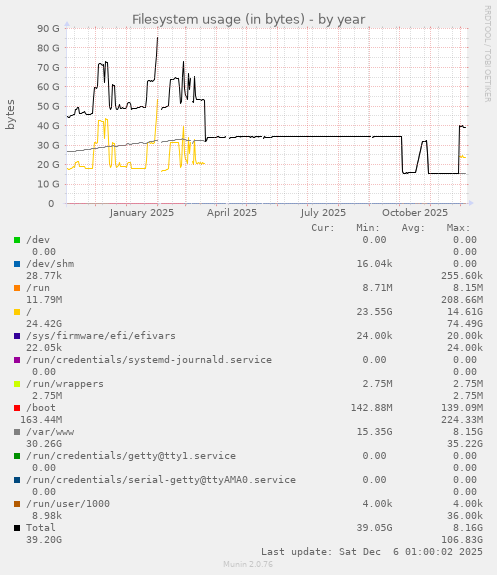
Task: Click the purple efivars legend swatch
Action: pyautogui.click(x=17, y=336)
